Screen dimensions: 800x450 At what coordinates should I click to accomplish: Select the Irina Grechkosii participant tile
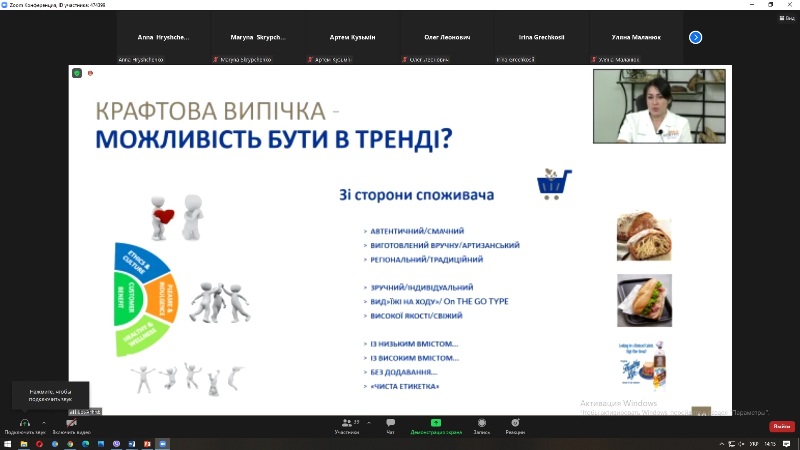pos(541,38)
